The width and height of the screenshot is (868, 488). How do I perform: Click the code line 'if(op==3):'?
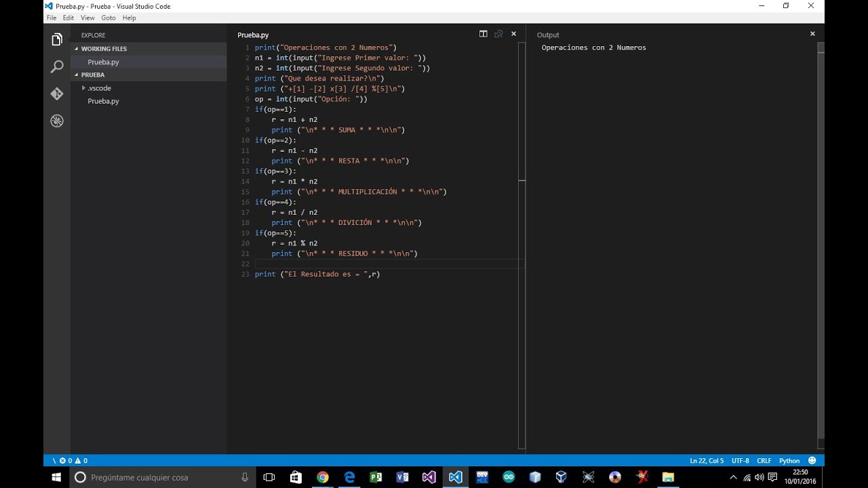(275, 171)
